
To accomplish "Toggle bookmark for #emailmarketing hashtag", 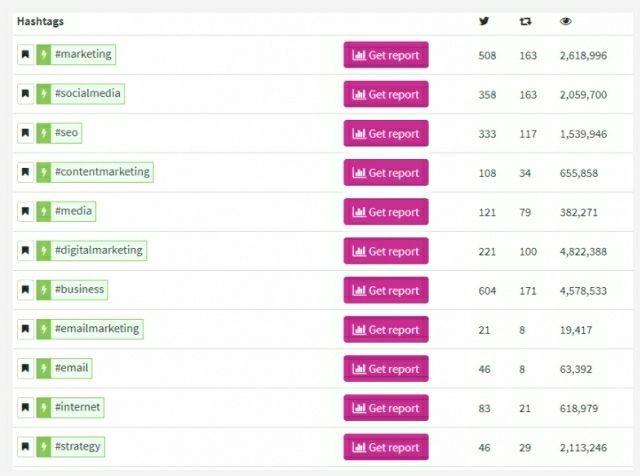I will click(25, 329).
